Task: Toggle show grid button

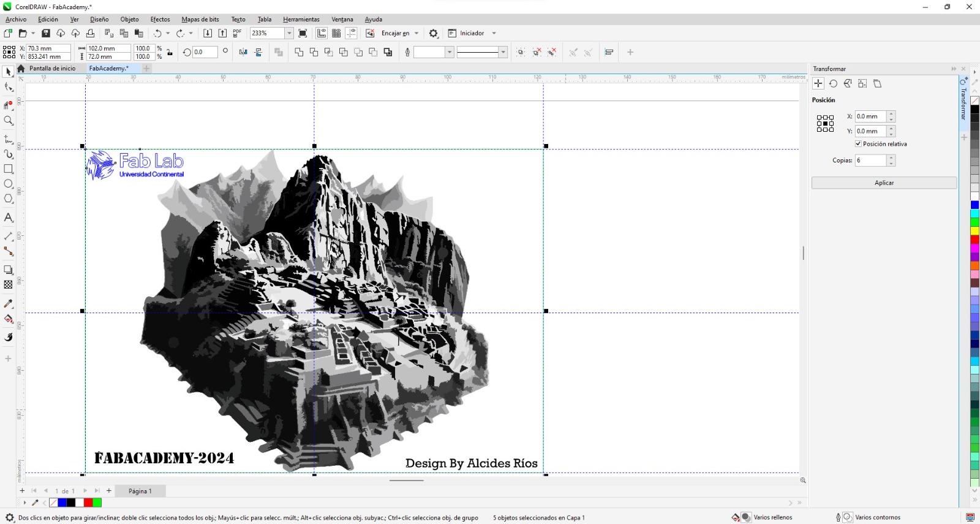Action: [336, 33]
